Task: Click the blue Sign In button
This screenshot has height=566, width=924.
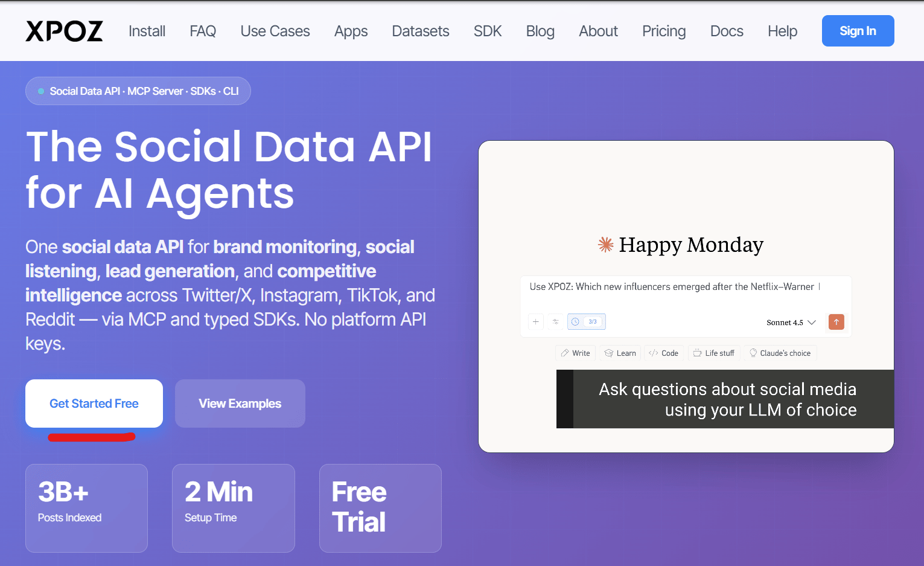Action: coord(858,31)
